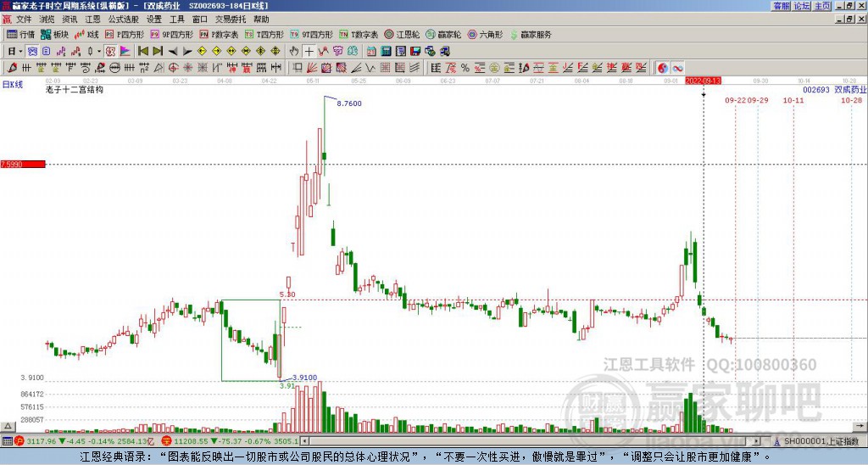Open the 帮助 menu
Image resolution: width=868 pixels, height=465 pixels.
[261, 20]
